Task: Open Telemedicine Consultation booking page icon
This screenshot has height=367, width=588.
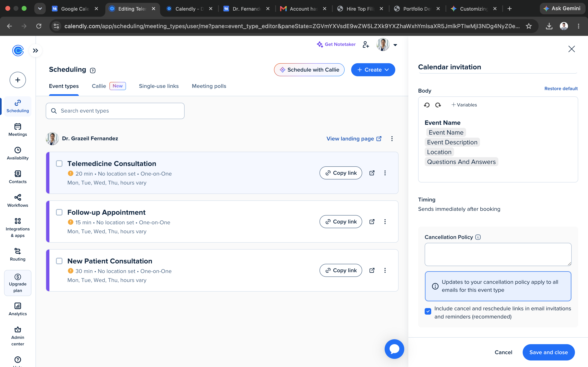Action: click(372, 173)
